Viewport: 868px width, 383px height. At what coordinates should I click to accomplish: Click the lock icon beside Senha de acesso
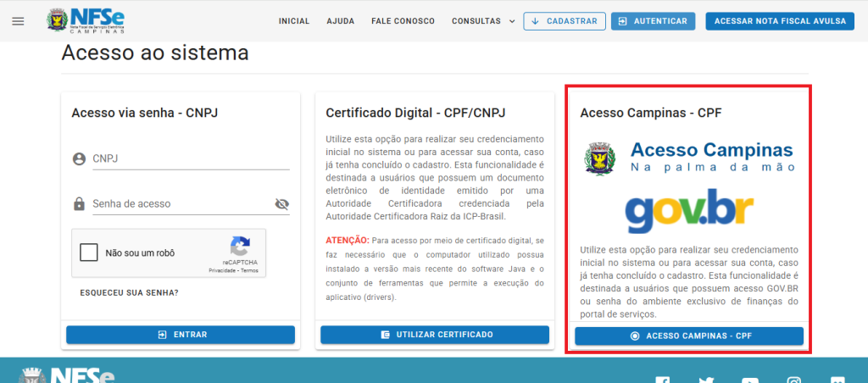(79, 203)
